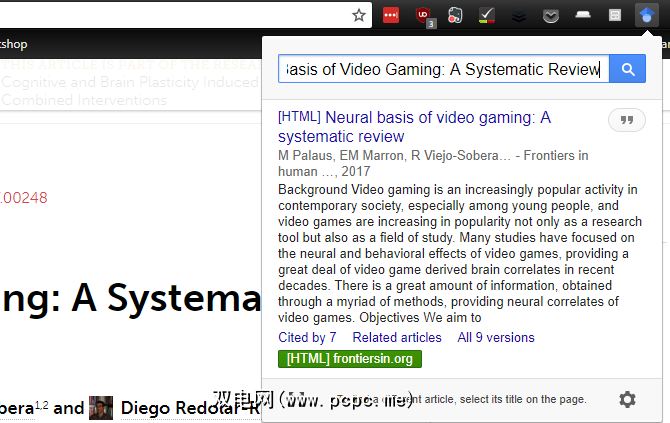Open the checkmark extension icon
Image resolution: width=670 pixels, height=423 pixels.
(x=487, y=15)
